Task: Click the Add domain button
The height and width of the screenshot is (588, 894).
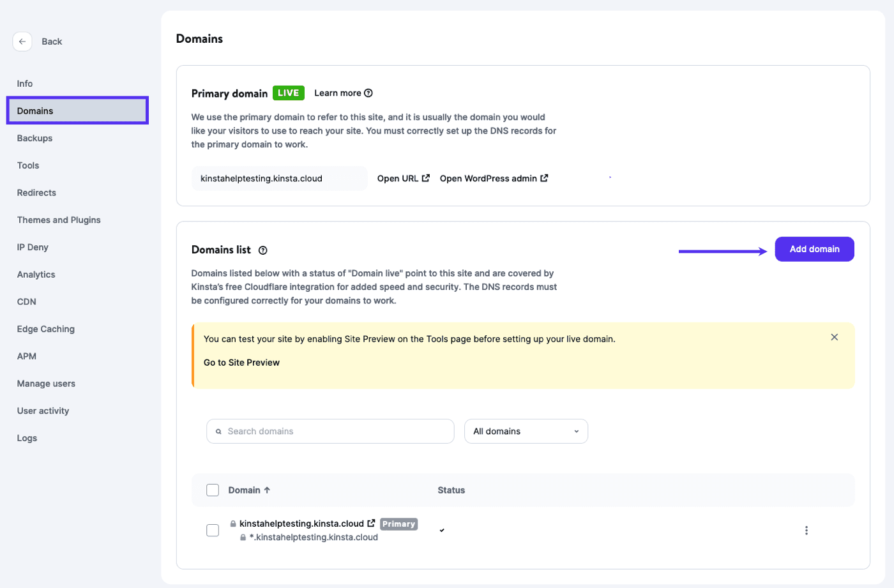Action: coord(814,249)
